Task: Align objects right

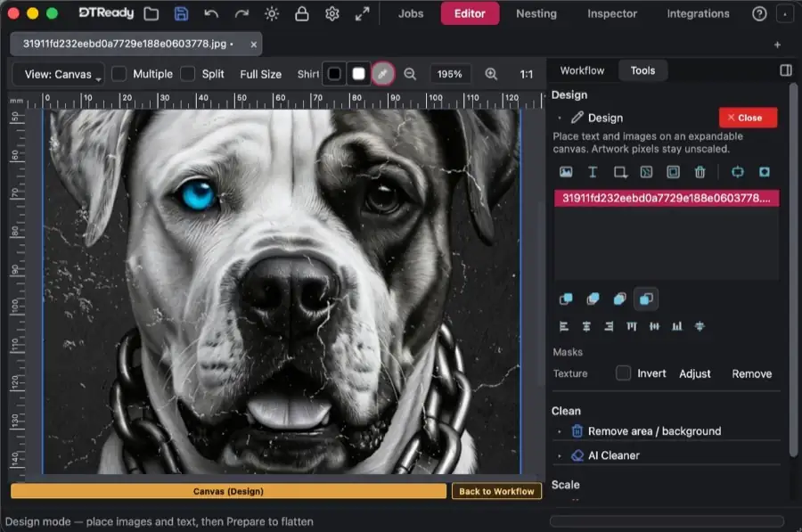Action: [609, 326]
